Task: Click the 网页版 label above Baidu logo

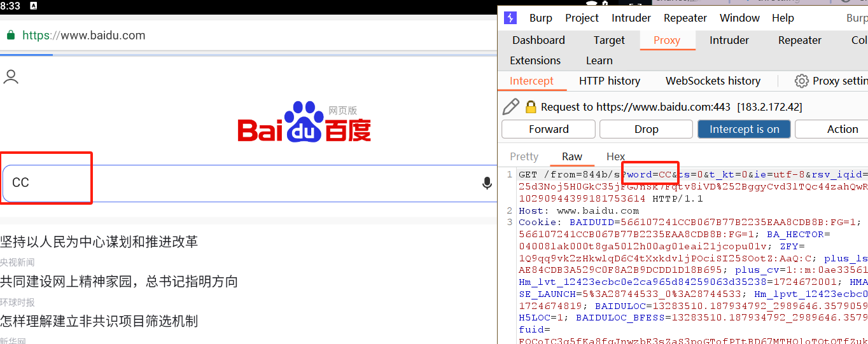Action: click(343, 111)
